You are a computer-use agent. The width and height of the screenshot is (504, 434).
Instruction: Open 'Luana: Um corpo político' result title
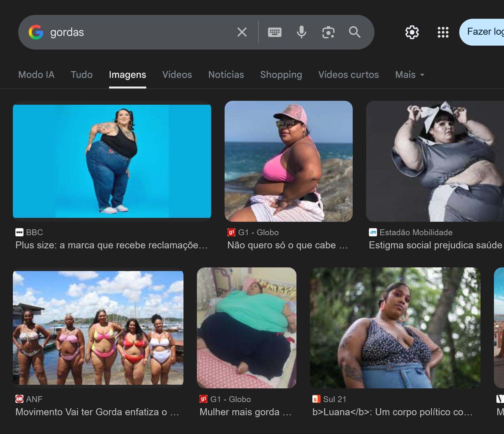[x=393, y=412]
